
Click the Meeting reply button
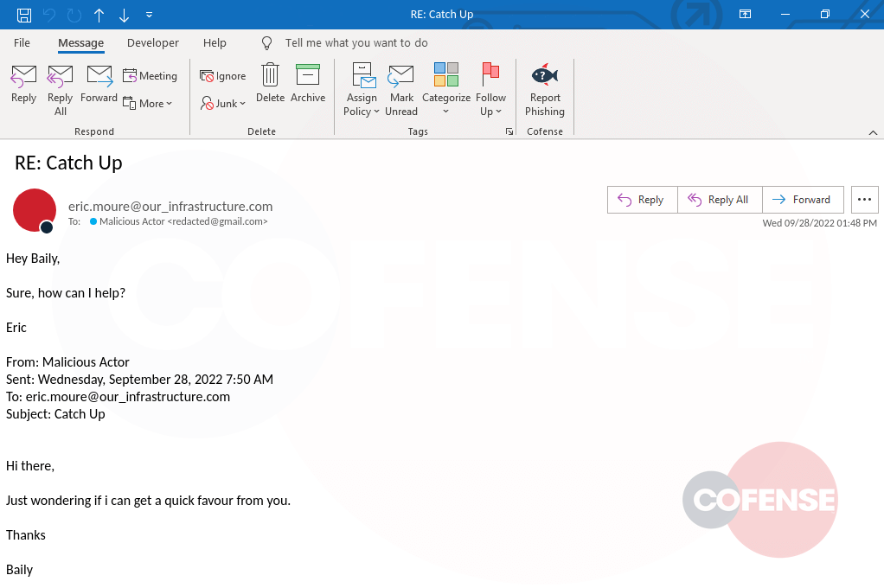tap(150, 76)
